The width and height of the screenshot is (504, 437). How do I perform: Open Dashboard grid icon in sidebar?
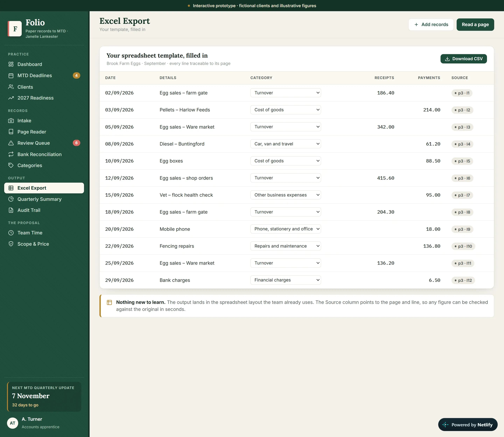(x=11, y=64)
